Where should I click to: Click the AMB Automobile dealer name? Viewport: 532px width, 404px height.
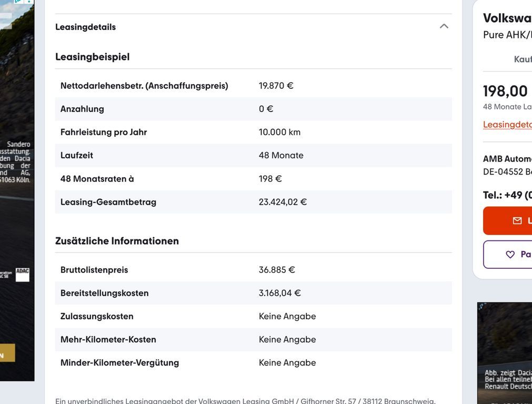pos(507,159)
